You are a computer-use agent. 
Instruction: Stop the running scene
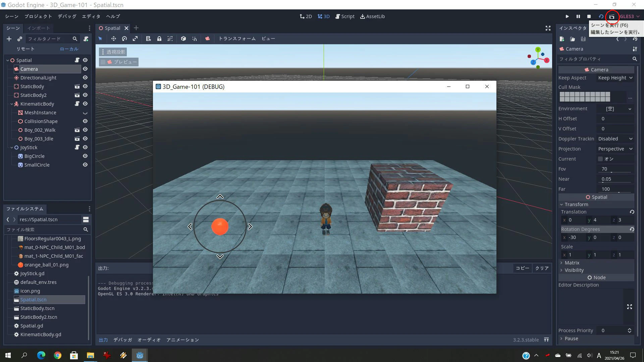tap(589, 16)
